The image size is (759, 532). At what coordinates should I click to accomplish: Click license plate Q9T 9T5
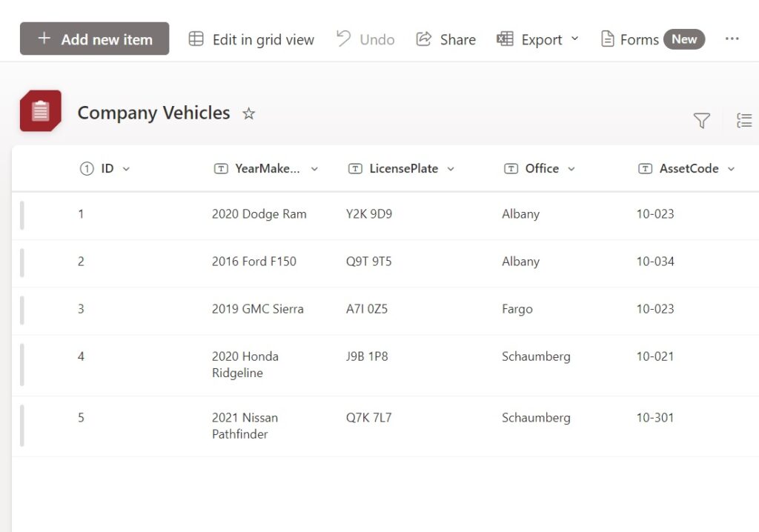tap(369, 262)
